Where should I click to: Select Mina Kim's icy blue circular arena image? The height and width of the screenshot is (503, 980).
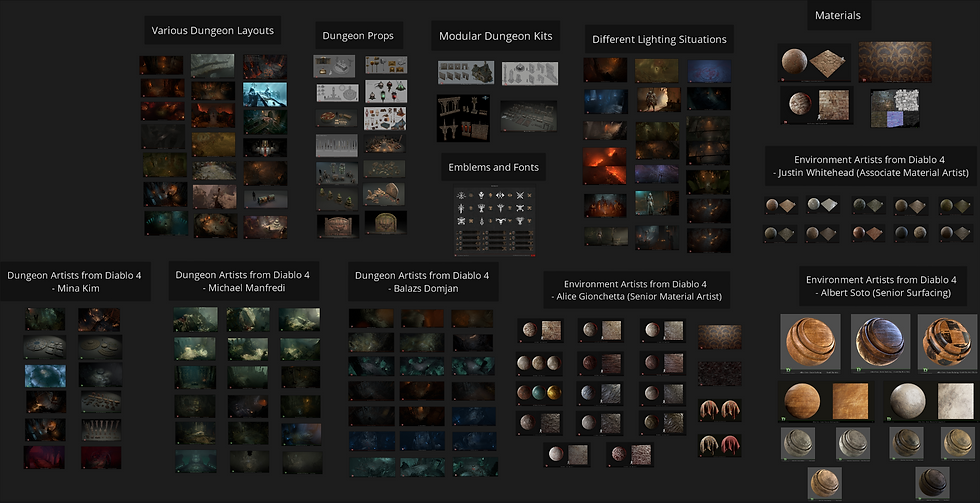[45, 376]
